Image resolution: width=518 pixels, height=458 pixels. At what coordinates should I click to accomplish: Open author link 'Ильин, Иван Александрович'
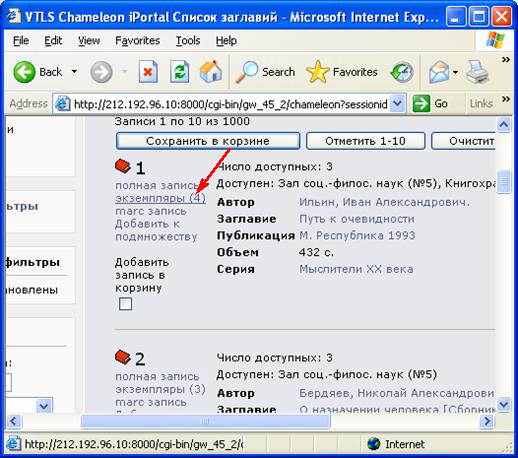click(x=384, y=202)
